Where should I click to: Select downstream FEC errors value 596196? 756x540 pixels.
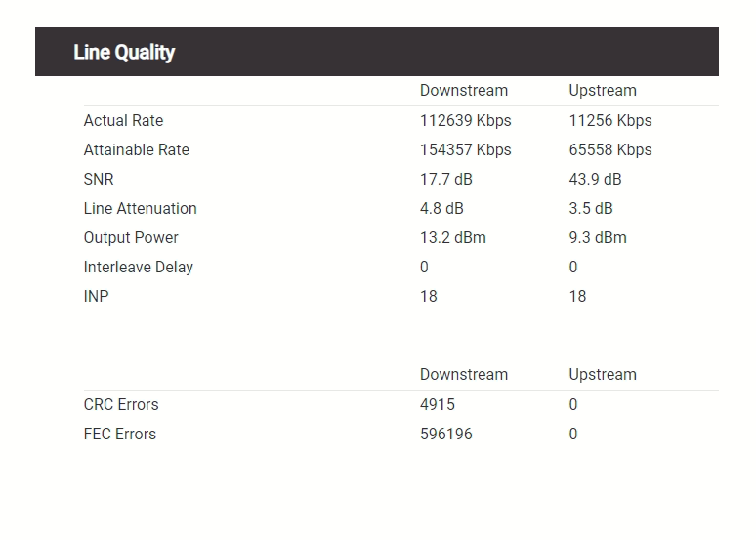(x=446, y=435)
